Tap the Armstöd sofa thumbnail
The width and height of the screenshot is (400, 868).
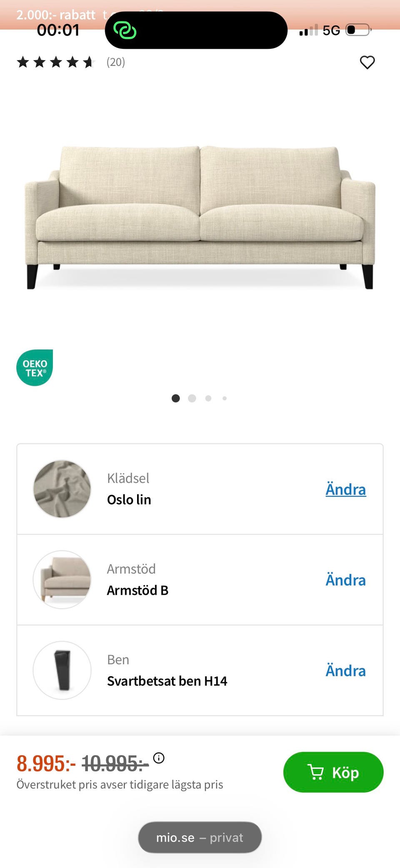tap(62, 579)
